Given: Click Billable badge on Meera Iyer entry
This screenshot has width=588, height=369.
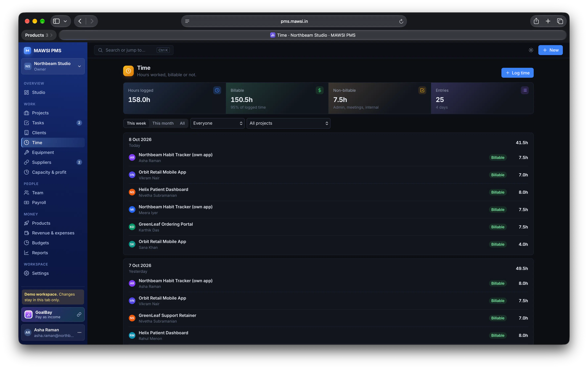Looking at the screenshot, I should click(x=498, y=209).
